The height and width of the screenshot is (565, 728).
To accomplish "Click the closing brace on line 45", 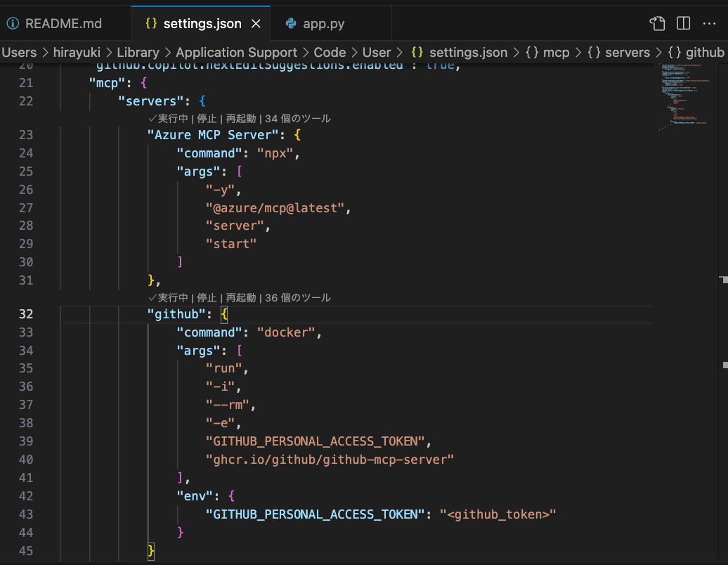I will (151, 551).
